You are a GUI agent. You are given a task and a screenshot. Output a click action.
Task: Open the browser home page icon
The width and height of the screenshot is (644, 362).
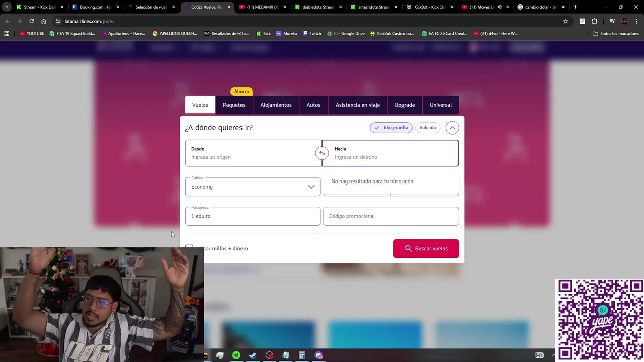pyautogui.click(x=43, y=21)
